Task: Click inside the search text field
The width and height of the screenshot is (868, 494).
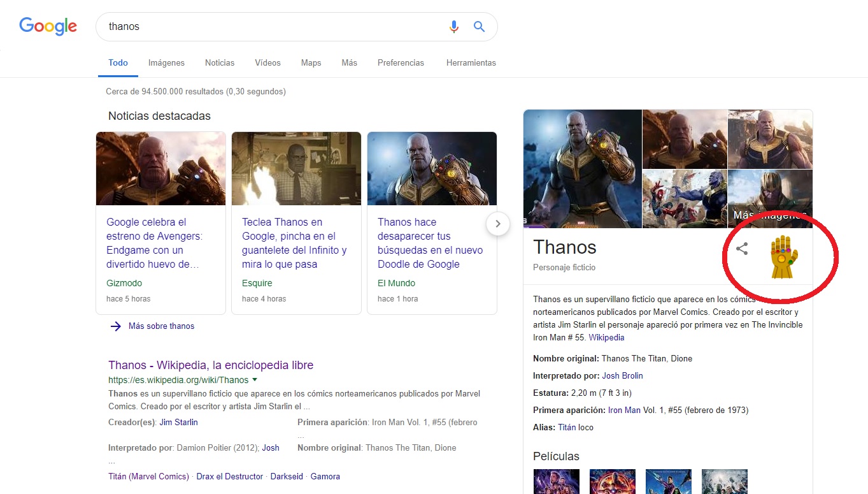Action: coord(274,27)
